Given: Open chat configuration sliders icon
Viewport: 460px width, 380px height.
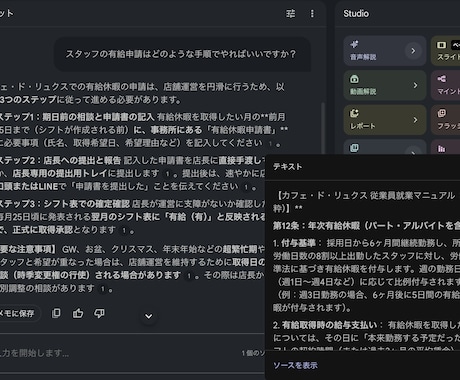Looking at the screenshot, I should (x=290, y=14).
